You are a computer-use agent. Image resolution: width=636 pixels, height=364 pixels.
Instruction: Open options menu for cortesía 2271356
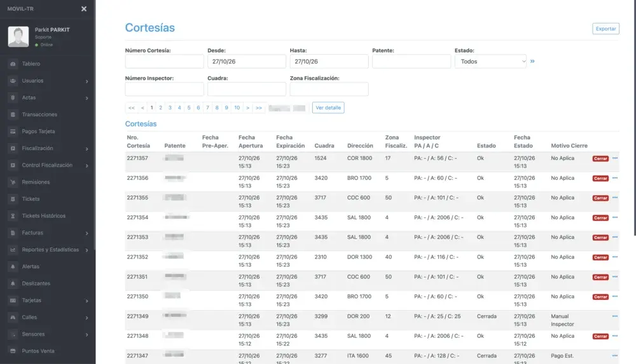615,178
